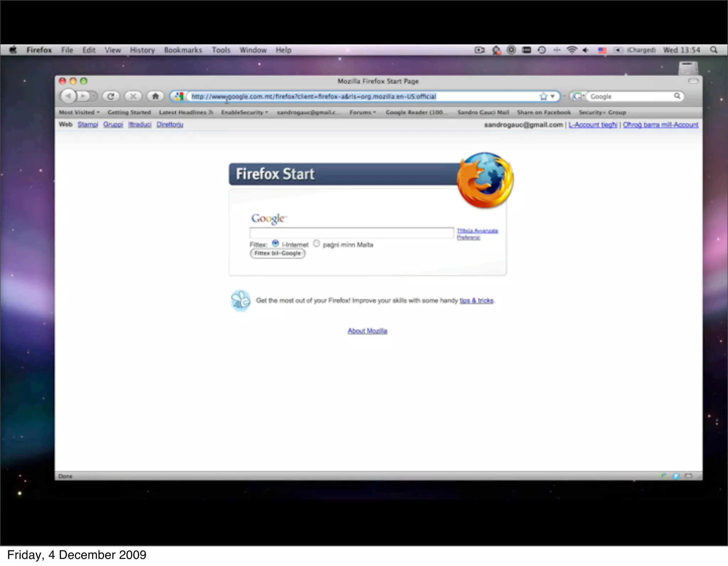The image size is (728, 566).
Task: Click the Reload page toolbar icon
Action: coord(111,96)
